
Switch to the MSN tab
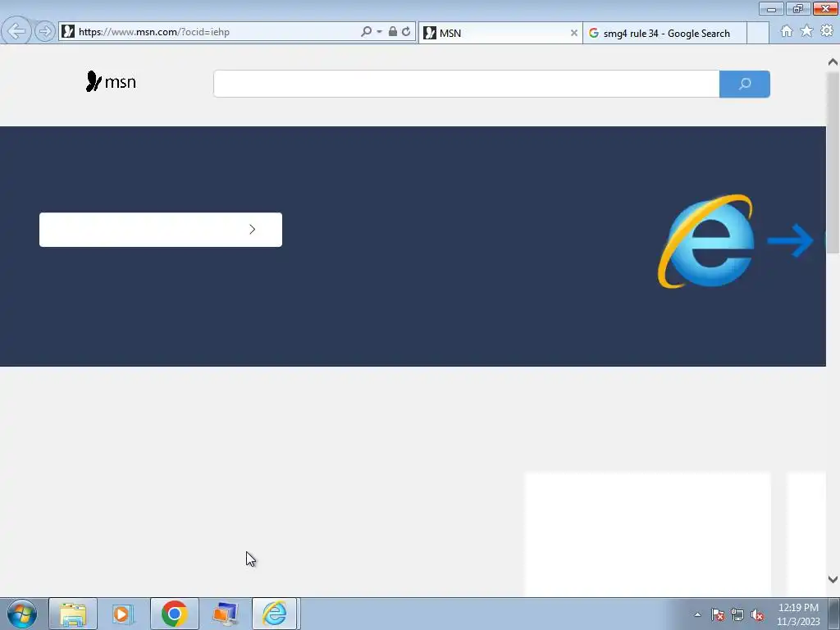pos(500,33)
